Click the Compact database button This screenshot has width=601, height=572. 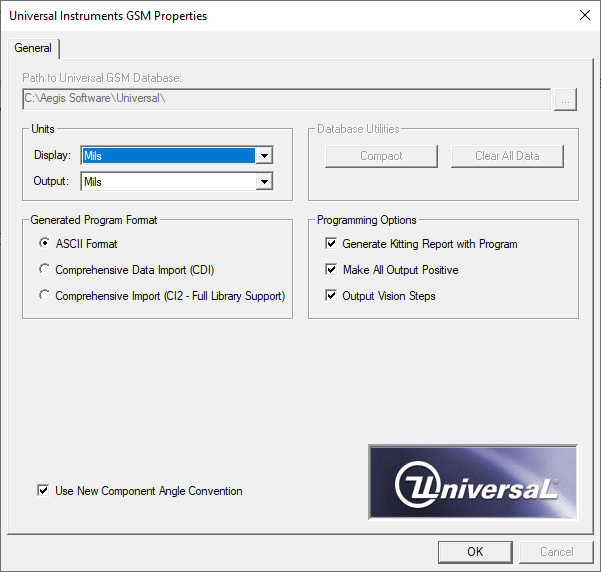pos(381,156)
